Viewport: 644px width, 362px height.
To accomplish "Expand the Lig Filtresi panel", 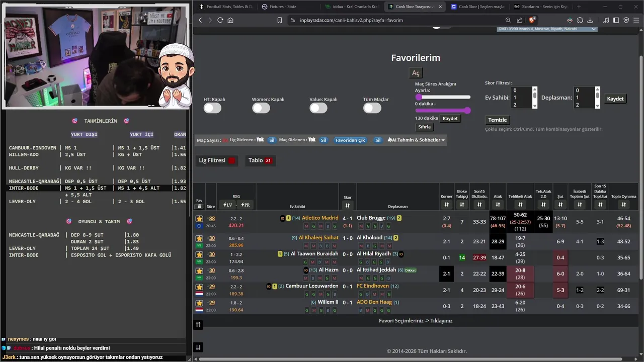I will pos(217,160).
